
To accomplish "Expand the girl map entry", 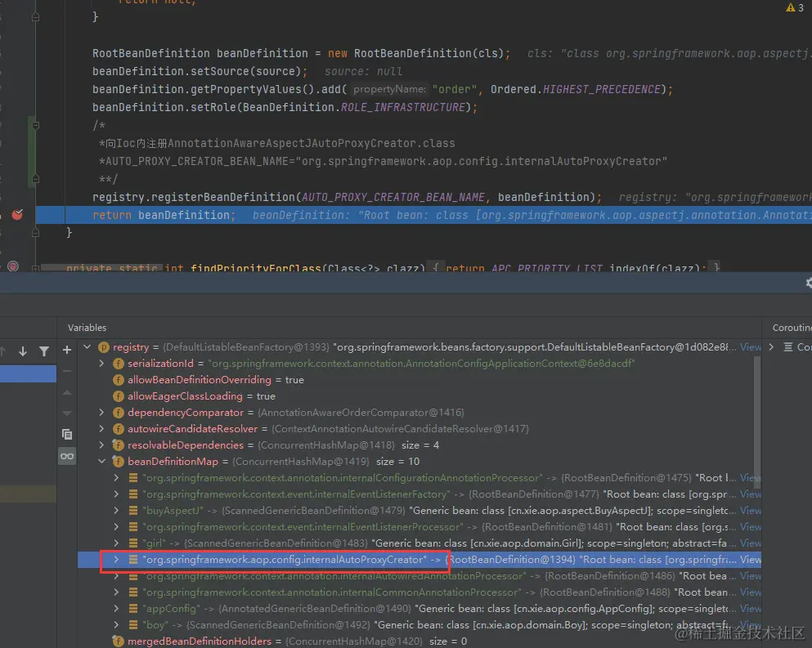I will click(x=116, y=543).
